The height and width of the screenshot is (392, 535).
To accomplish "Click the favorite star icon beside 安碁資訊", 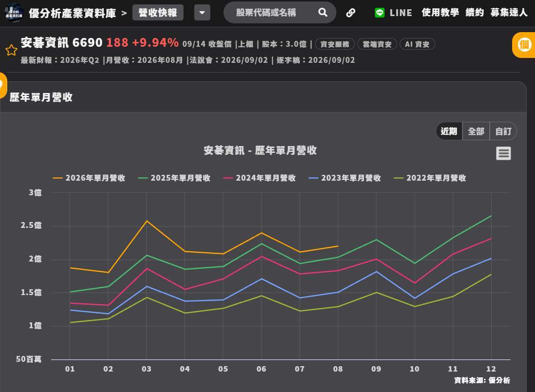I will click(11, 50).
